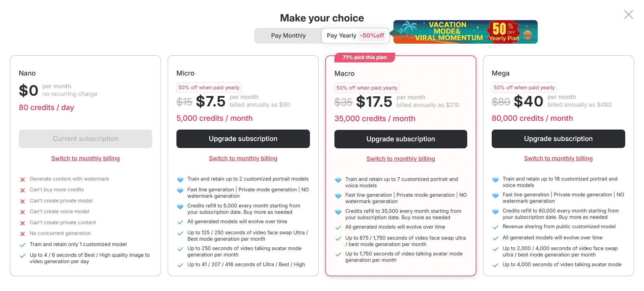Switch Mega plan to monthly billing link

(x=558, y=158)
